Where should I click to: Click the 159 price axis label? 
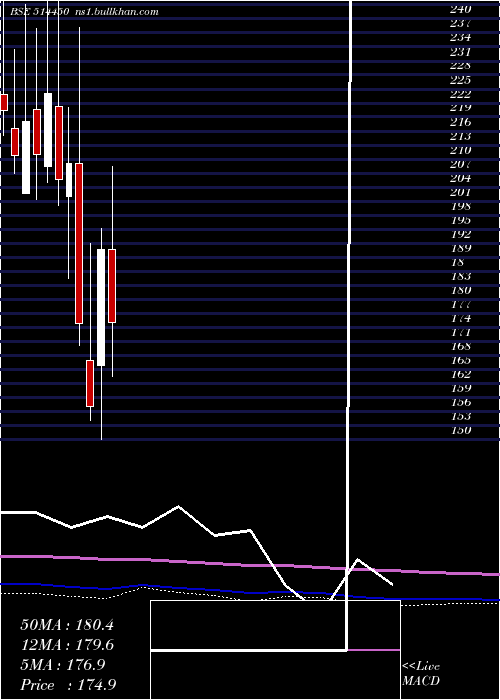(460, 388)
